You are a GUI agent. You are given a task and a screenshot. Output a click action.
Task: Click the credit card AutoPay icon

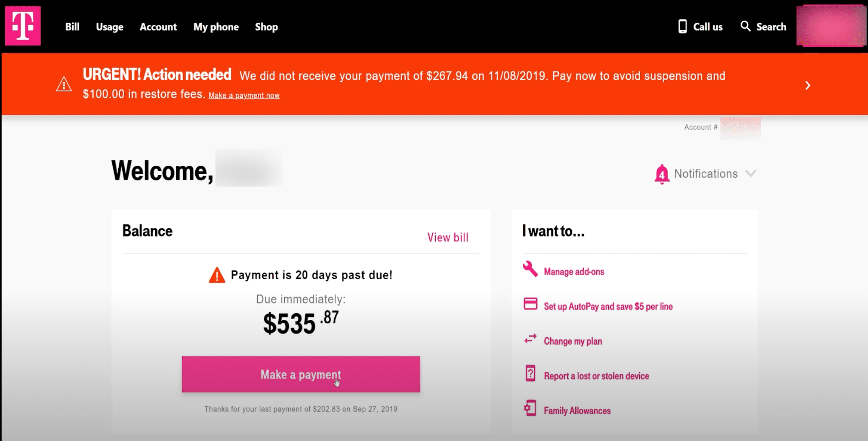click(x=530, y=304)
